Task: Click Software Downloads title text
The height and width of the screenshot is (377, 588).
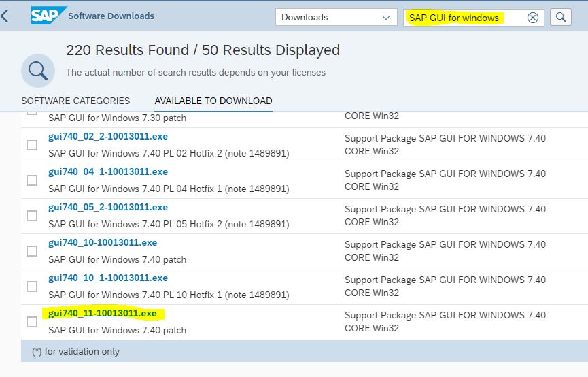Action: (111, 16)
